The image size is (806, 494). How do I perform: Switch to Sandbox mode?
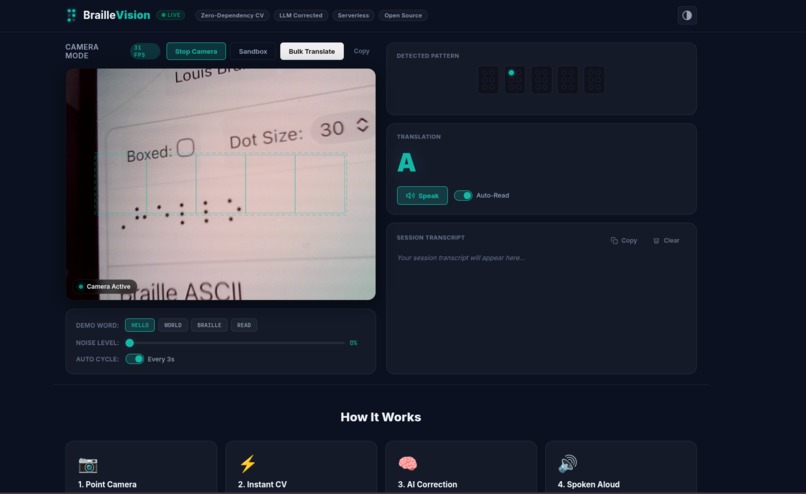coord(253,51)
